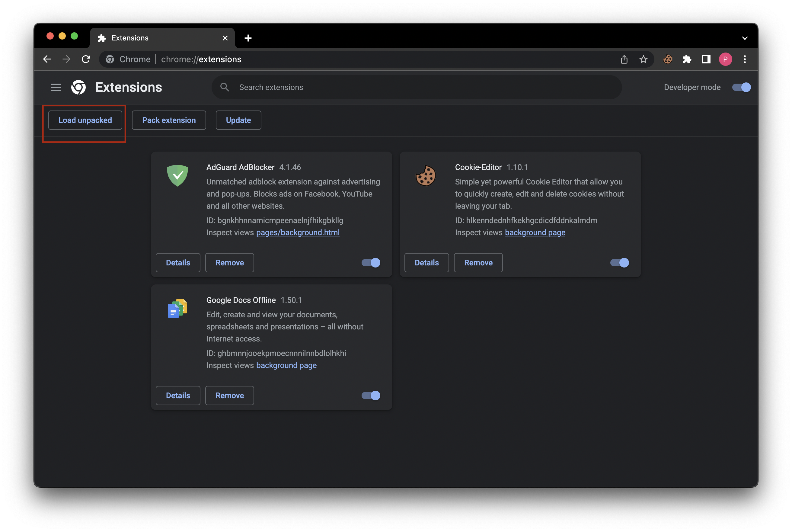Open the tab search chevron
Screen dimensions: 792x532
745,38
